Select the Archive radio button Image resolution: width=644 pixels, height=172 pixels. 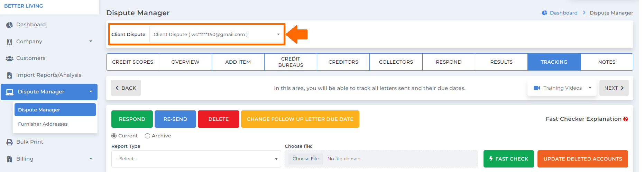147,136
